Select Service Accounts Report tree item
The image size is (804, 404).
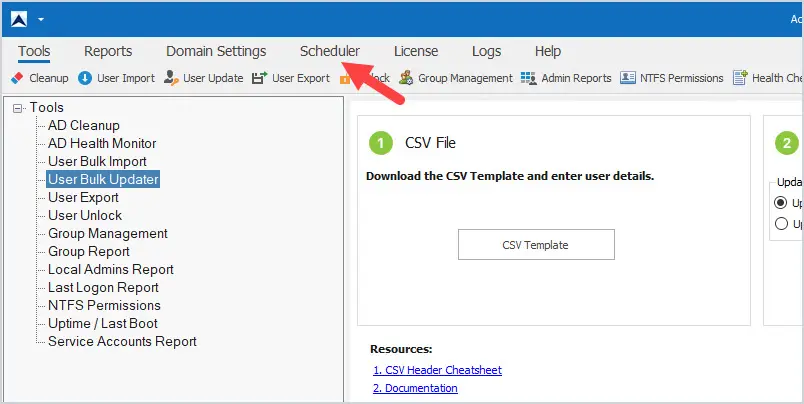122,341
